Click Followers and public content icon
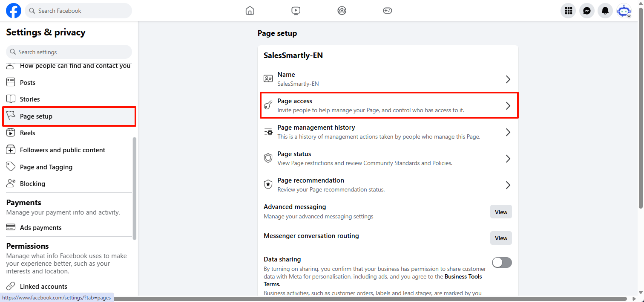This screenshot has width=644, height=302. pos(11,150)
